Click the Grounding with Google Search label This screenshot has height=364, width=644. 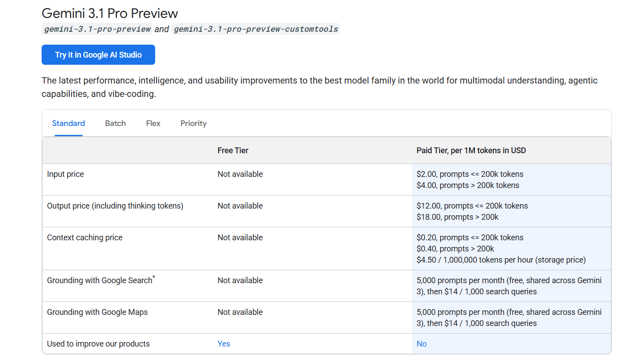(101, 280)
